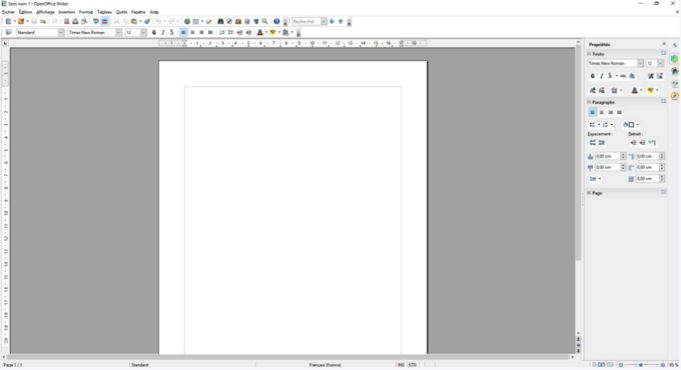Open the Navigator from the standard toolbar

click(x=229, y=21)
